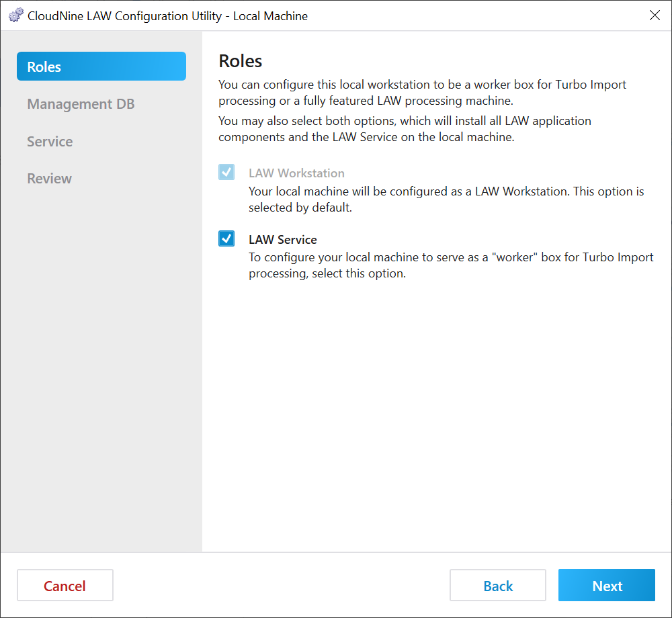Click the "worker" box description text
This screenshot has height=618, width=672.
click(451, 265)
